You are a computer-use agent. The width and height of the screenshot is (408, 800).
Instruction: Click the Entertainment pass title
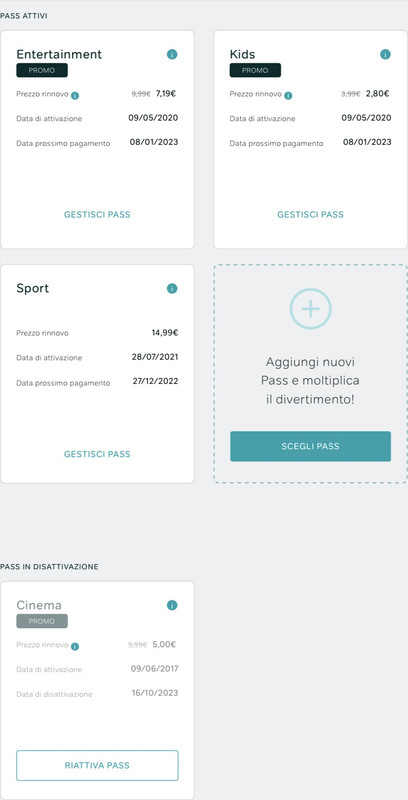tap(59, 54)
